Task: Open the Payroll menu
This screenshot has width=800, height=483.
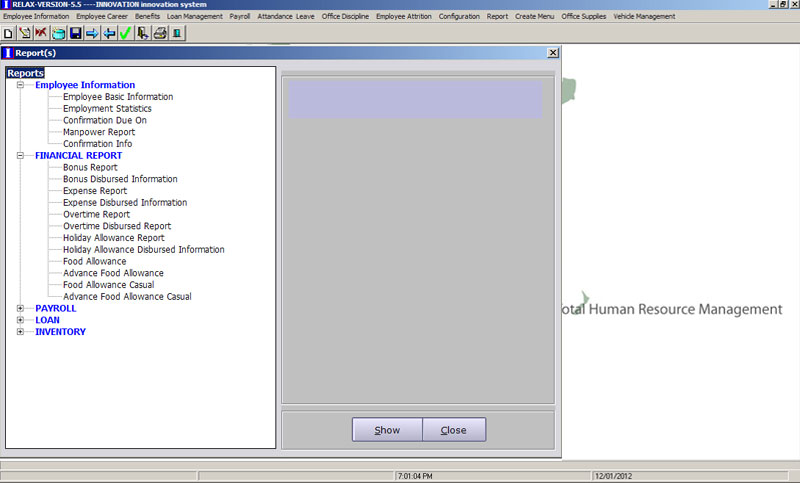Action: coord(240,16)
